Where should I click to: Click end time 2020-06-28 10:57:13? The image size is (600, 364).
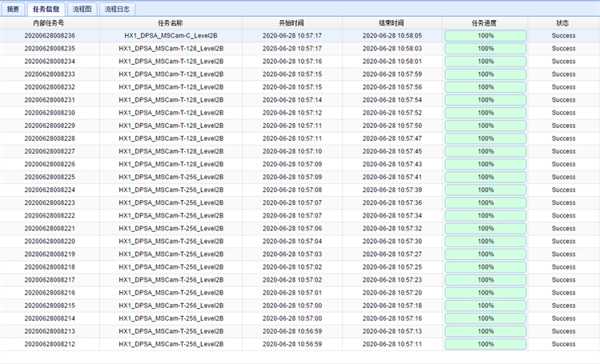pyautogui.click(x=392, y=331)
